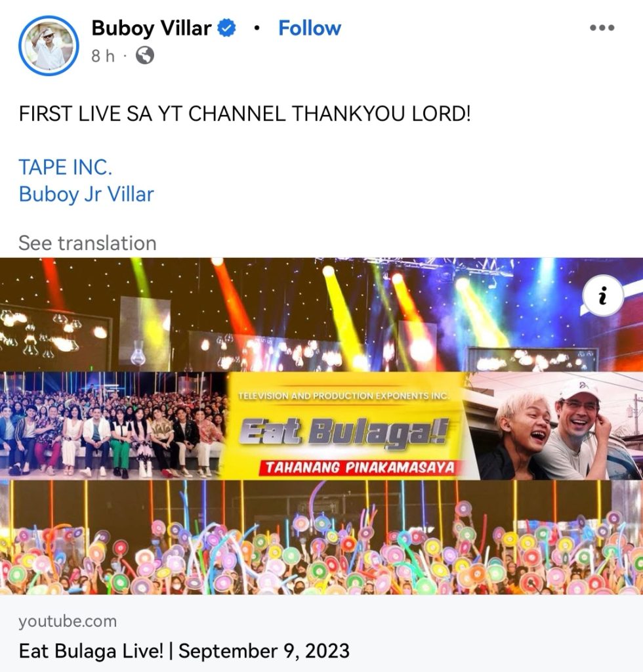Click the photo of two laughing men

552,425
